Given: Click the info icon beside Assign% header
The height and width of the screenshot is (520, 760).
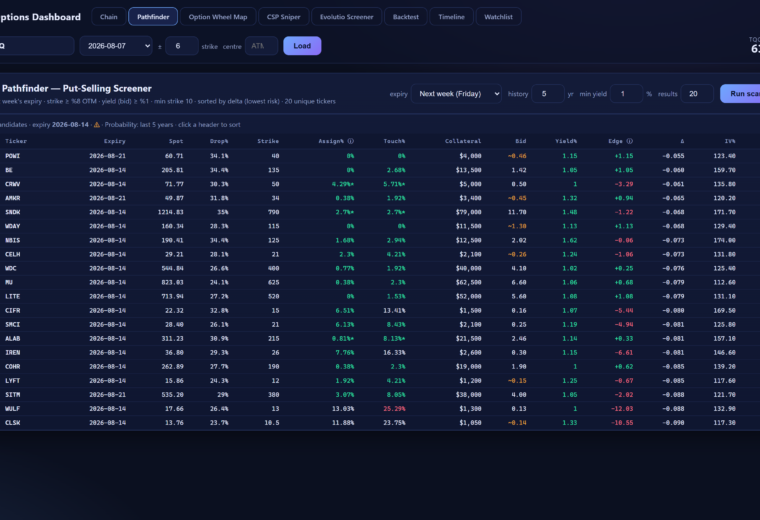Looking at the screenshot, I should pos(350,141).
